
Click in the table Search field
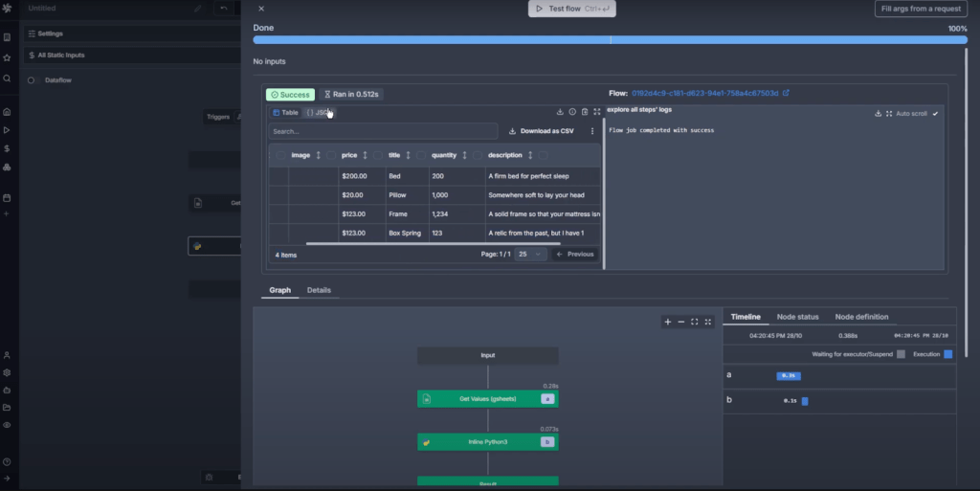[x=383, y=131]
